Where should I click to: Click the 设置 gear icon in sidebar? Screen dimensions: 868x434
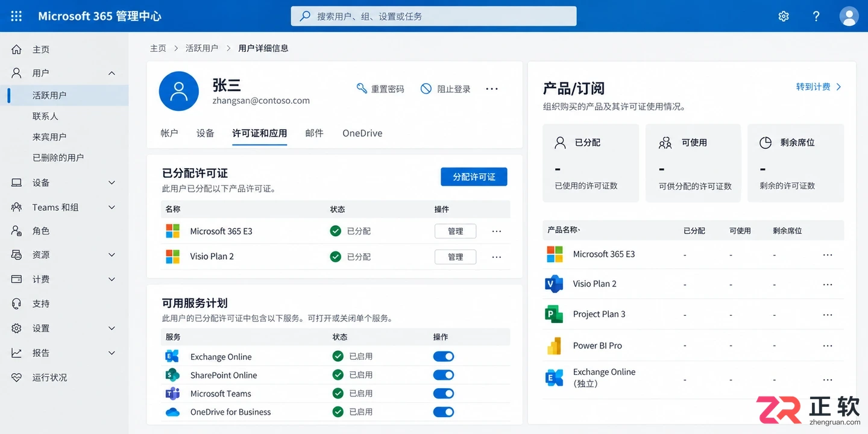tap(17, 329)
